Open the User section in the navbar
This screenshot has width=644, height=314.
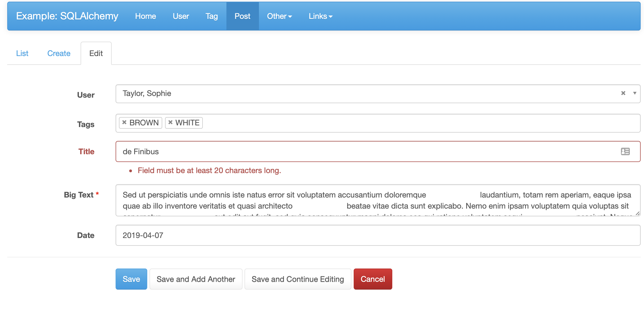181,16
